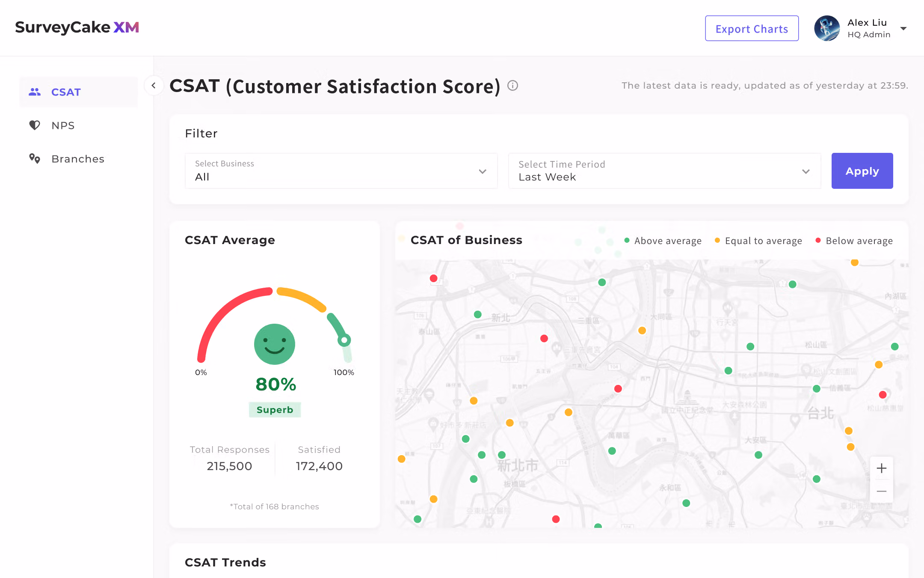Viewport: 924px width, 578px height.
Task: Click the Apply filter button
Action: click(862, 171)
